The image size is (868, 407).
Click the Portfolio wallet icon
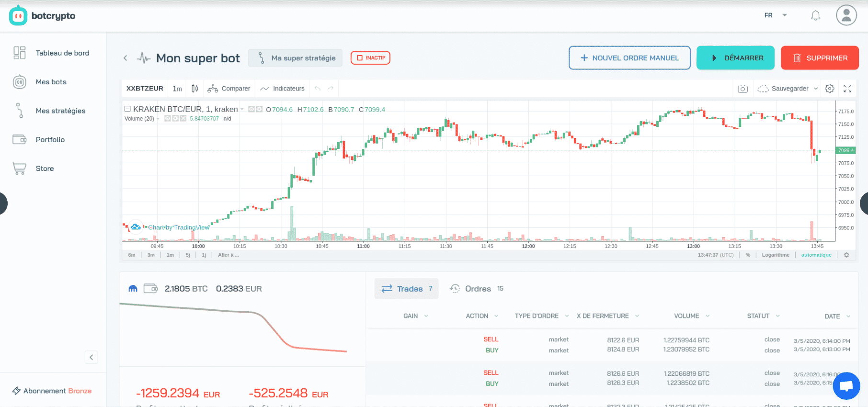point(19,139)
